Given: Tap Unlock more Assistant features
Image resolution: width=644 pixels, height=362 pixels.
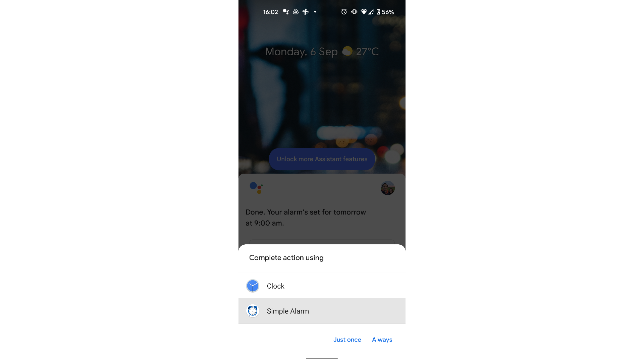Looking at the screenshot, I should (x=322, y=159).
